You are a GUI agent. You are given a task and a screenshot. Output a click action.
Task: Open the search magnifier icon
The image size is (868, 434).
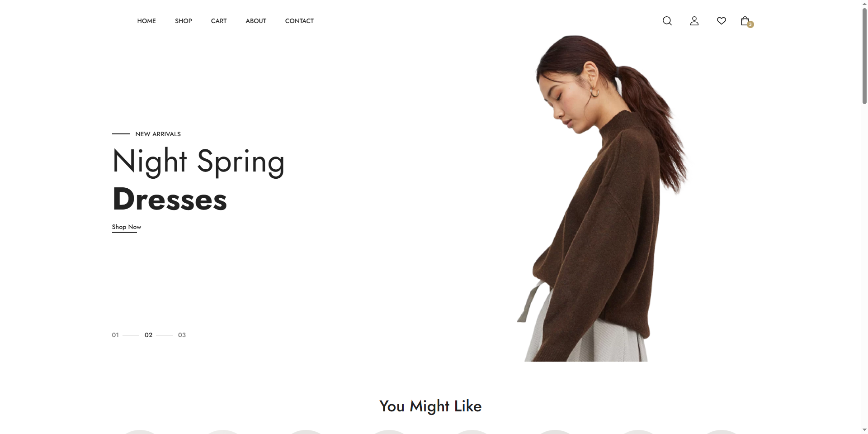(667, 21)
